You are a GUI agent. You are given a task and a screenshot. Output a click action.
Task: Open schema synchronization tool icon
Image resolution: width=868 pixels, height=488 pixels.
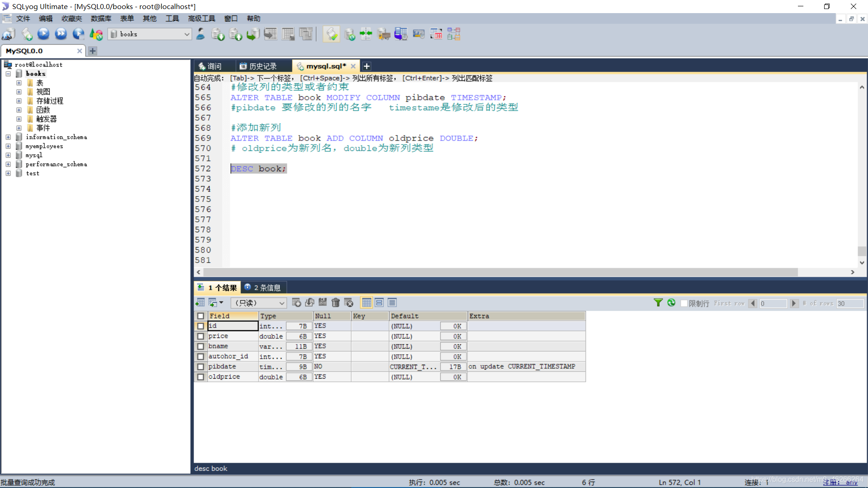[366, 34]
